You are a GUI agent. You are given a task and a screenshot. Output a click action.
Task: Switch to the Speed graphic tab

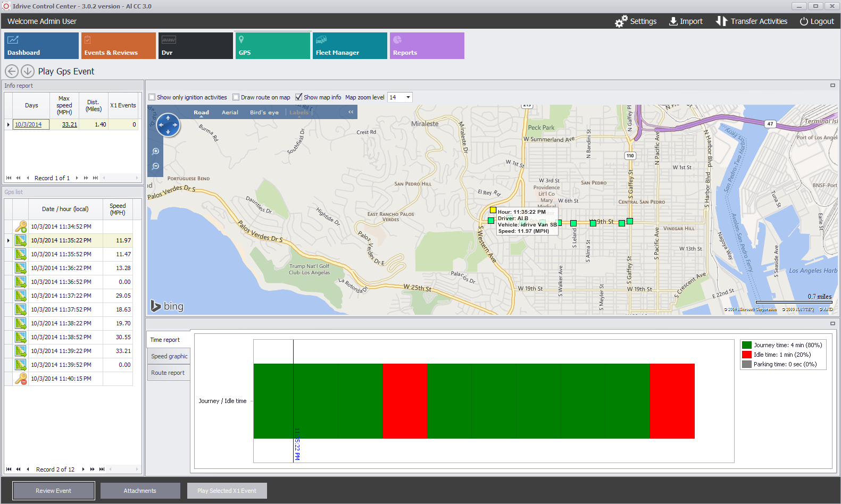pyautogui.click(x=169, y=356)
